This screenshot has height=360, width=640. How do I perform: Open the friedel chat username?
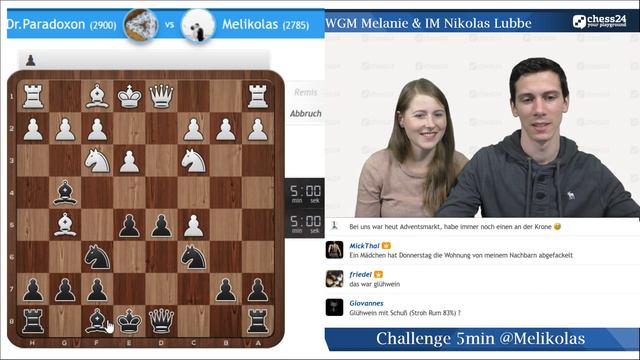[x=360, y=274]
